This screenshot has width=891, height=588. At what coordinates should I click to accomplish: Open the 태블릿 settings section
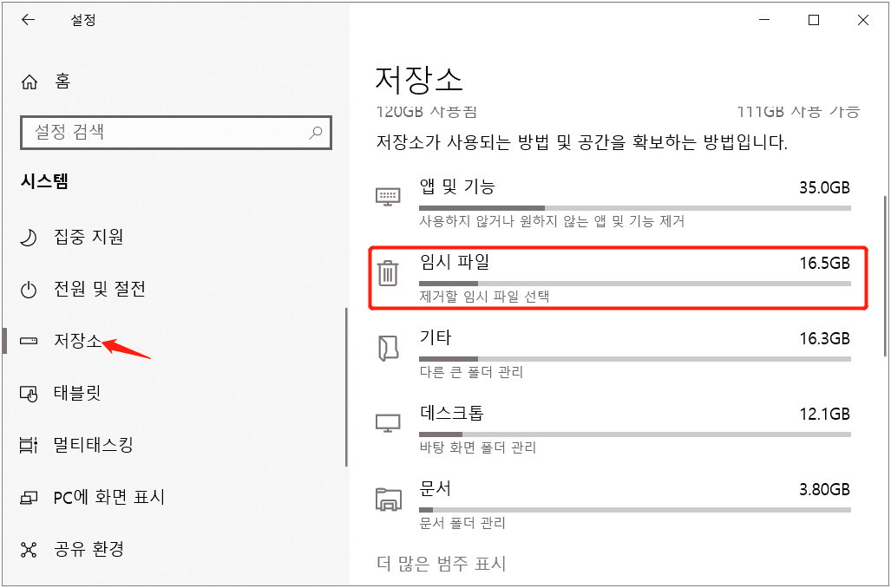[x=78, y=392]
